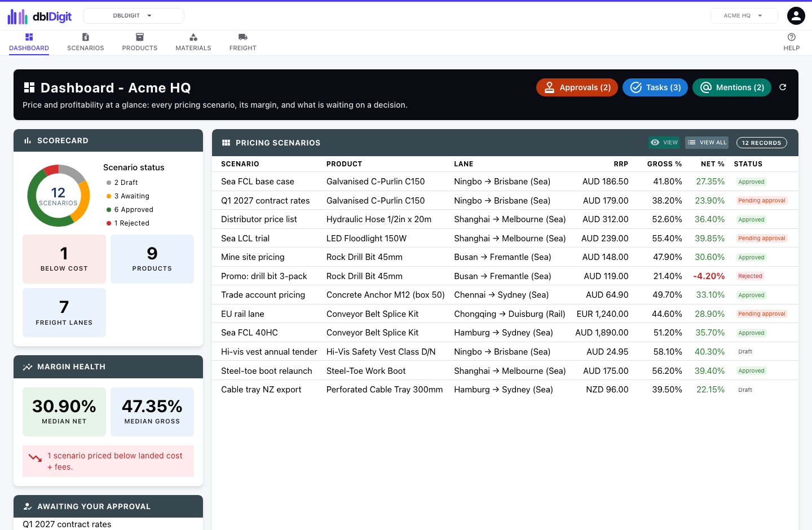Image resolution: width=812 pixels, height=530 pixels.
Task: Open the EU rail lane scenario
Action: [x=505, y=314]
